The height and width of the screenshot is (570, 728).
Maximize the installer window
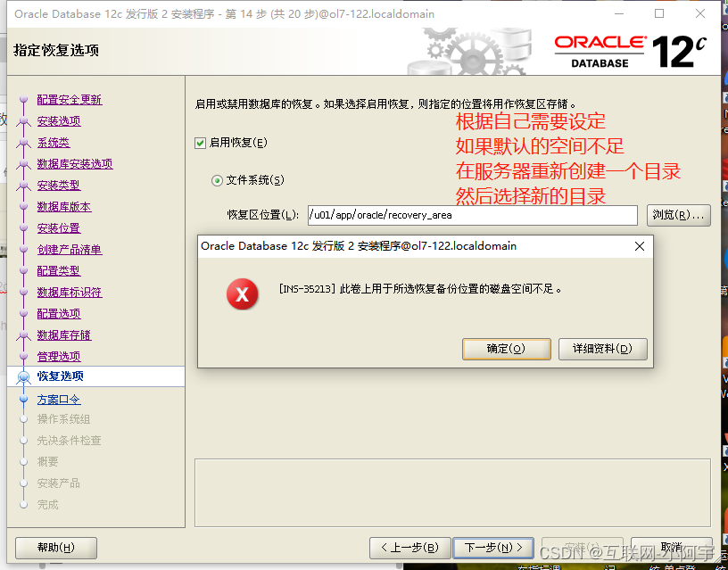[659, 13]
